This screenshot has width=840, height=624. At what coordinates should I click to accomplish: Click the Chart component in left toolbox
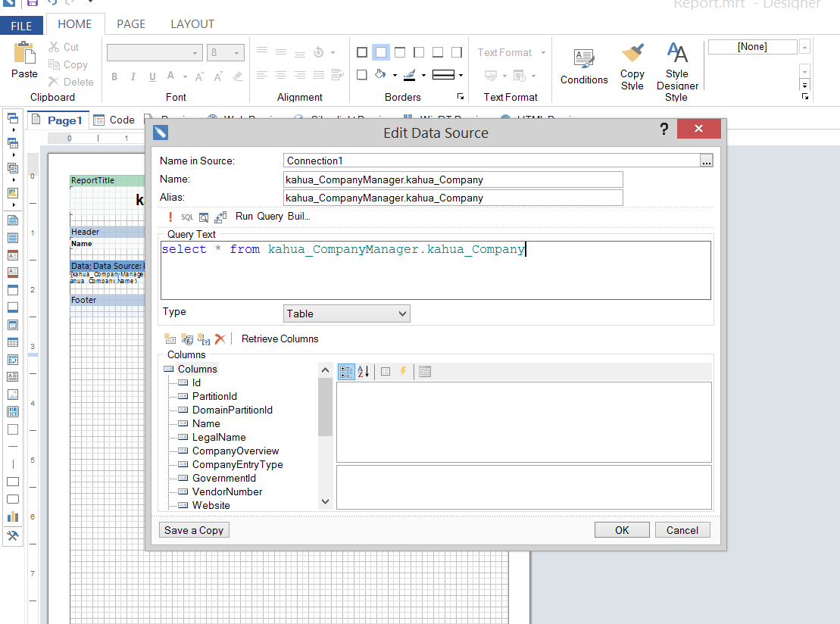[13, 517]
